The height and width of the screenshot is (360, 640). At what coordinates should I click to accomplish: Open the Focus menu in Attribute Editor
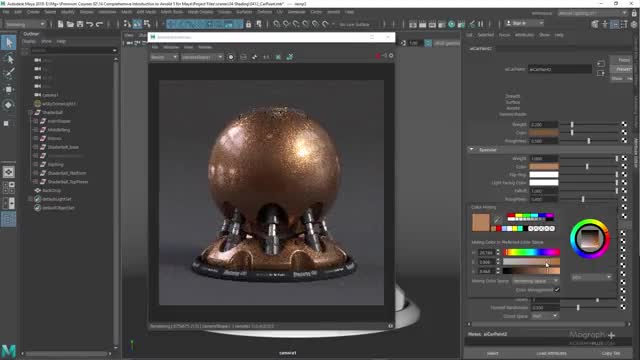pyautogui.click(x=504, y=35)
